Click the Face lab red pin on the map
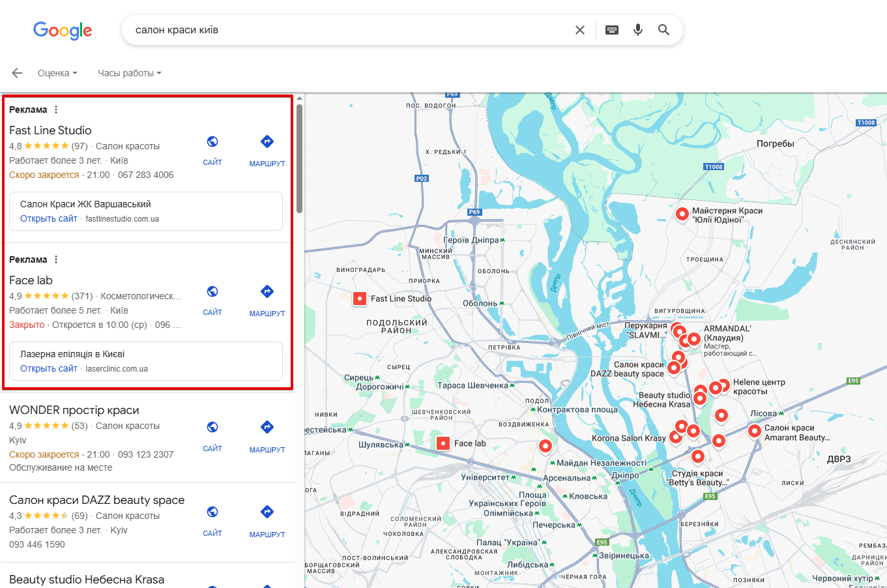The width and height of the screenshot is (887, 588). pyautogui.click(x=443, y=443)
